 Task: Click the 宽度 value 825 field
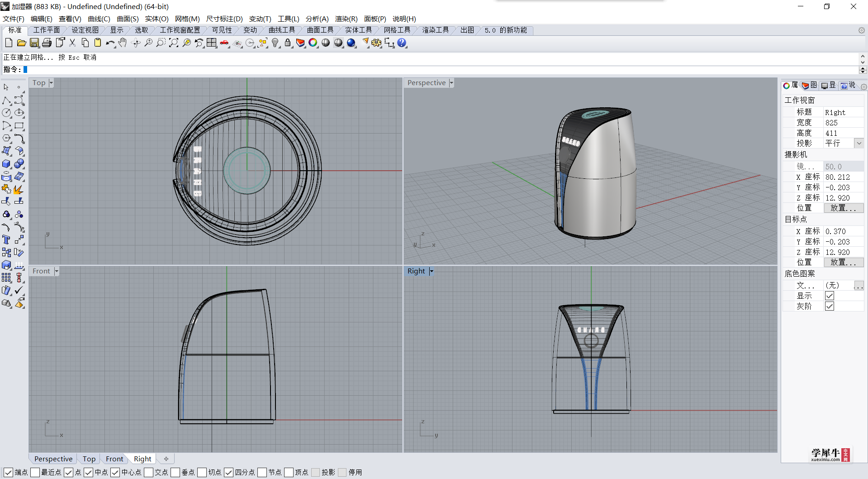point(844,123)
